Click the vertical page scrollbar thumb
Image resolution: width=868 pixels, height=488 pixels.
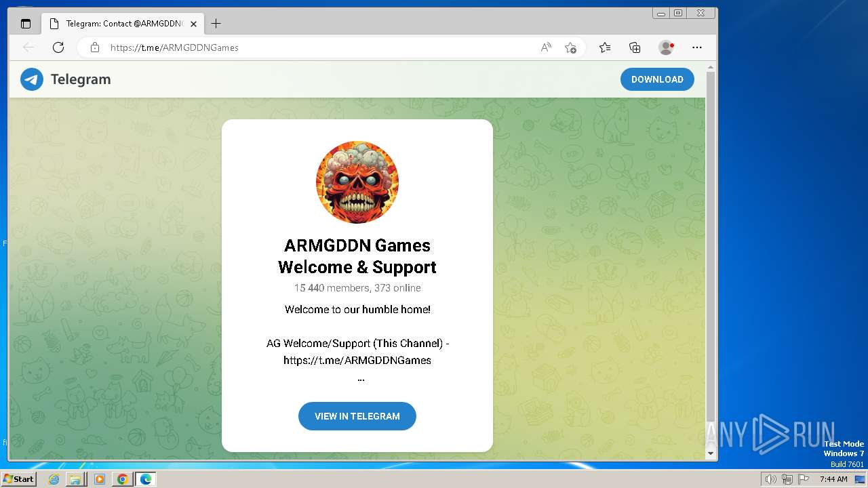pos(711,247)
